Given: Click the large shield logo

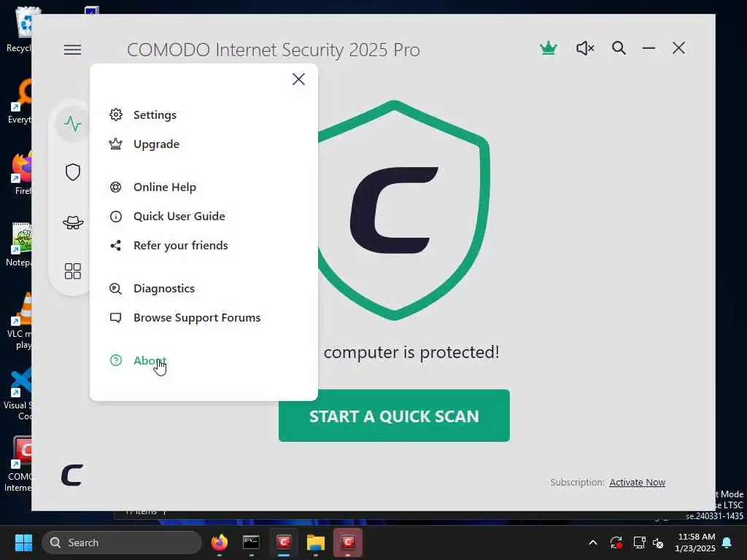Looking at the screenshot, I should point(403,210).
